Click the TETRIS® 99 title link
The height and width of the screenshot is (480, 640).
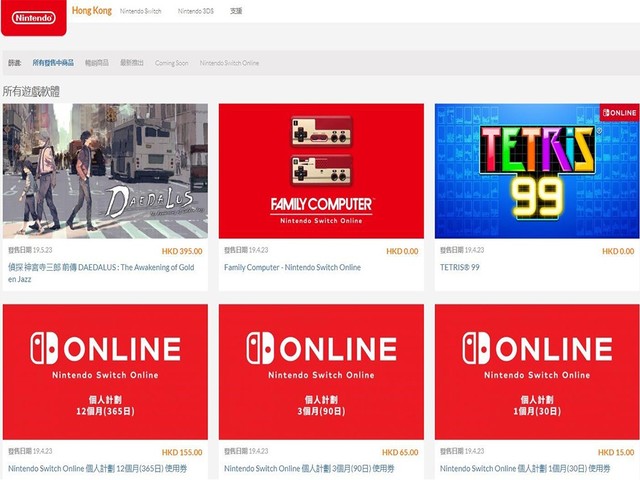tap(460, 267)
